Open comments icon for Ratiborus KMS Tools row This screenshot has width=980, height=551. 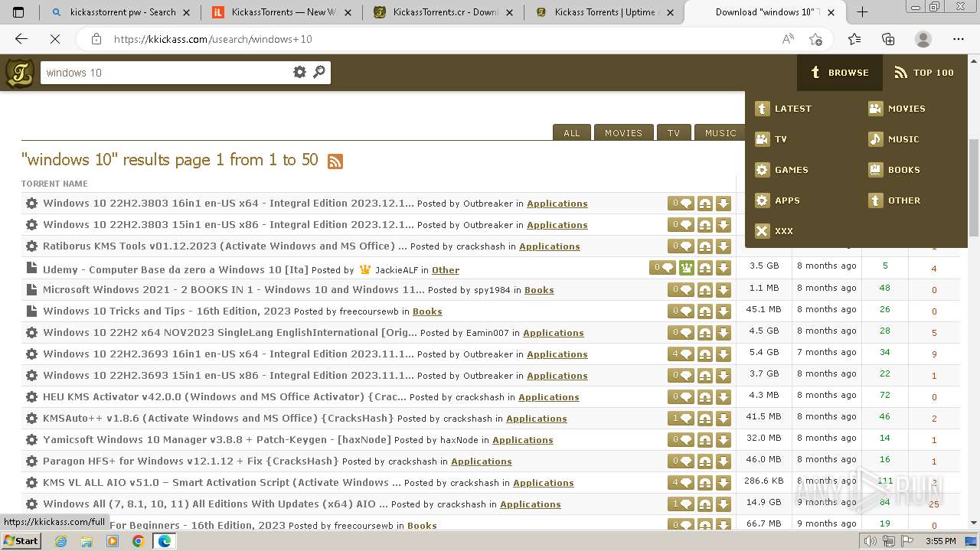pyautogui.click(x=681, y=246)
